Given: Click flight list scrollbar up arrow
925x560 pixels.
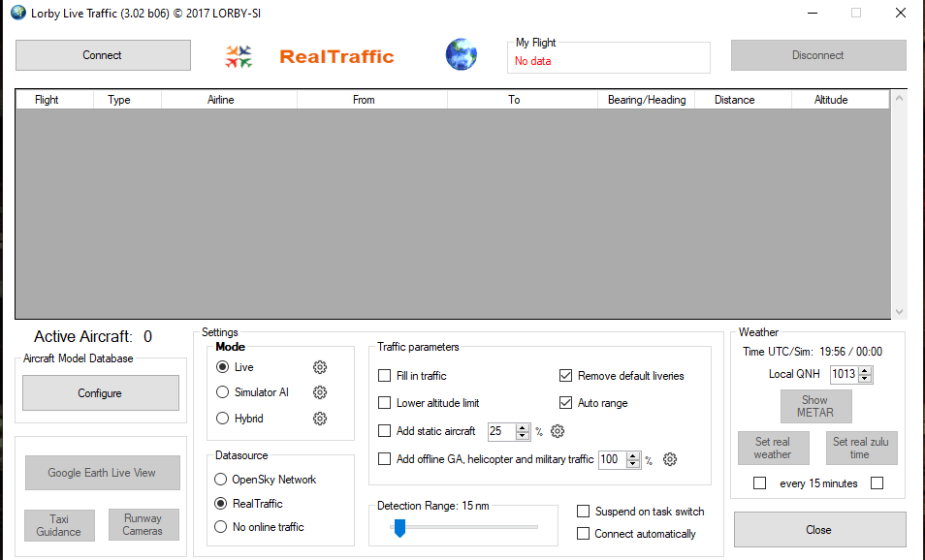Looking at the screenshot, I should point(899,99).
